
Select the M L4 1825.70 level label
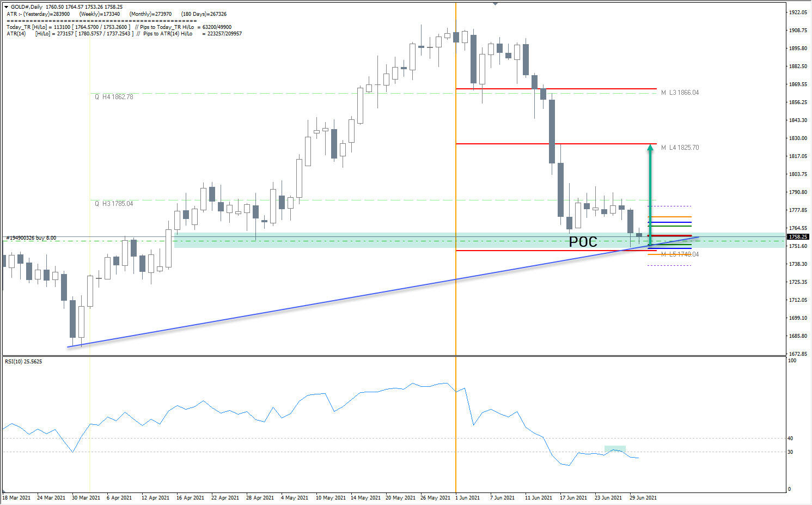tap(680, 148)
